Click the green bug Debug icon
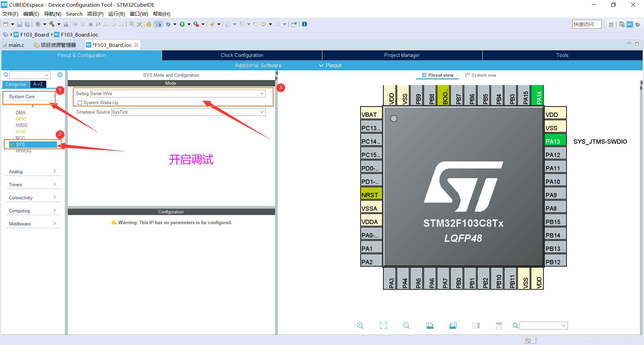This screenshot has width=644, height=345. click(168, 24)
